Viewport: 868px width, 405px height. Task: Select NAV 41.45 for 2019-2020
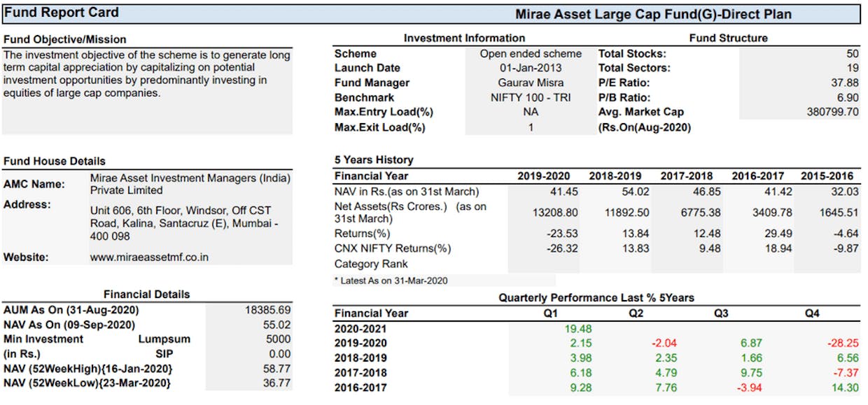point(564,192)
